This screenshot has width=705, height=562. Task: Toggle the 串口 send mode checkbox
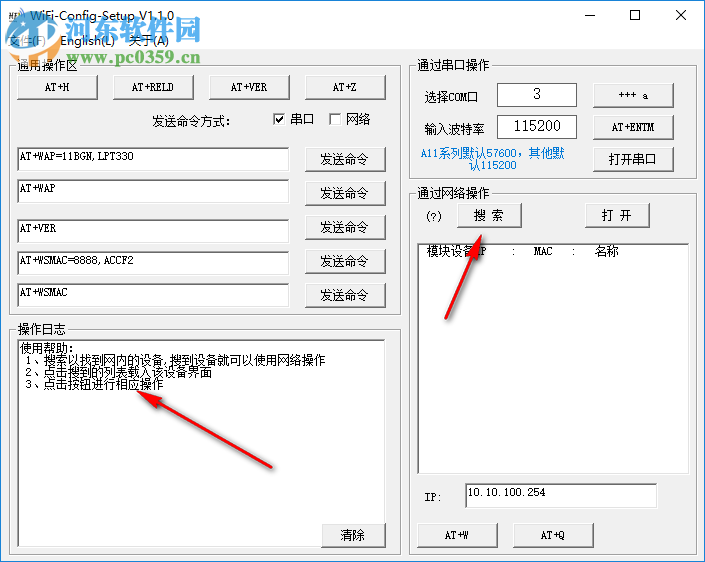[x=279, y=119]
